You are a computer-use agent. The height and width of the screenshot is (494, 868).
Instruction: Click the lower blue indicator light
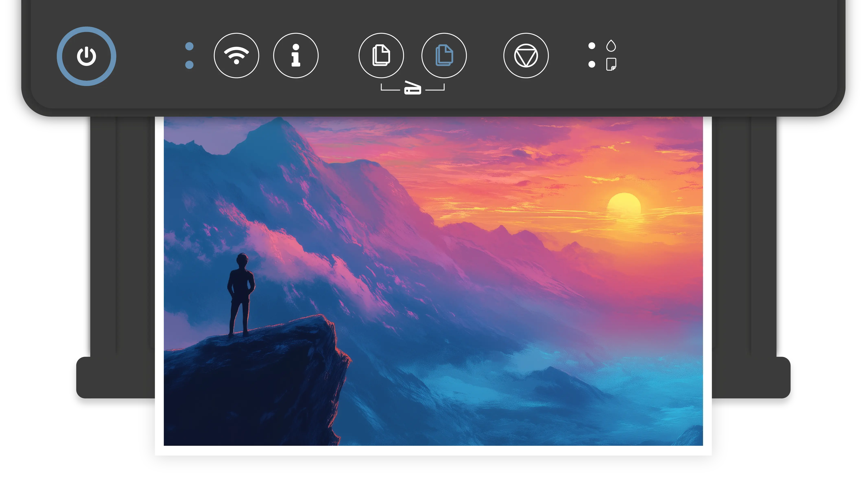coord(190,64)
